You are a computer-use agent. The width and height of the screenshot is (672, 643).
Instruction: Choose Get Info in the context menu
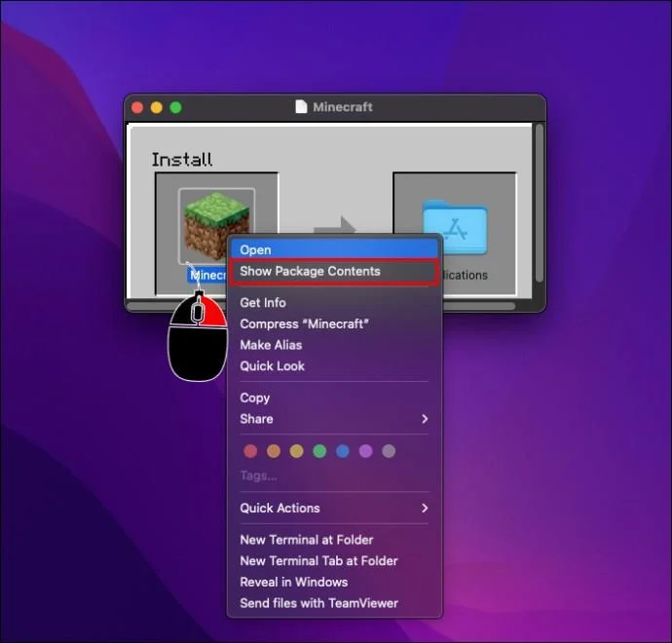[x=334, y=303]
